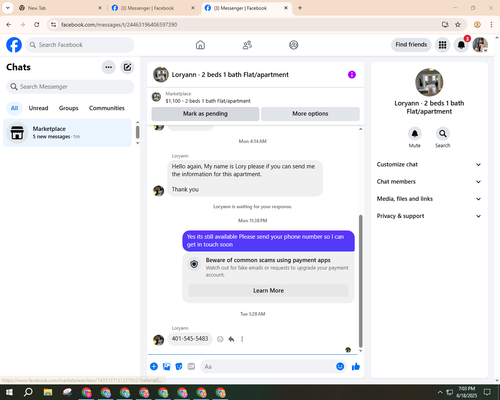Screen dimensions: 500x400
Task: Search in conversation magnifier icon
Action: coord(443,134)
